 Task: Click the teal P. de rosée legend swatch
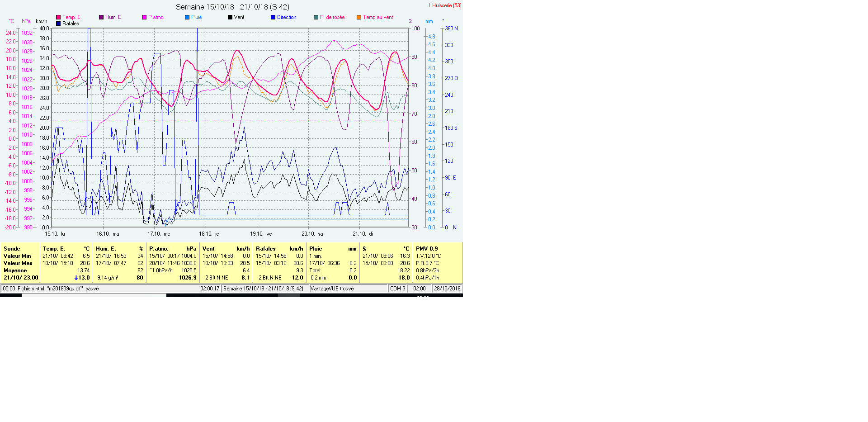tap(316, 17)
